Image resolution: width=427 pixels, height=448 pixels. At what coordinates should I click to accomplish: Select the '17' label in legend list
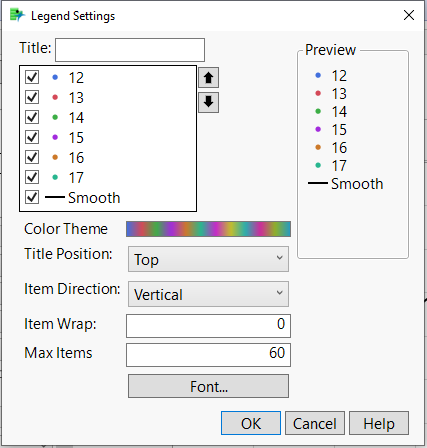tap(76, 178)
